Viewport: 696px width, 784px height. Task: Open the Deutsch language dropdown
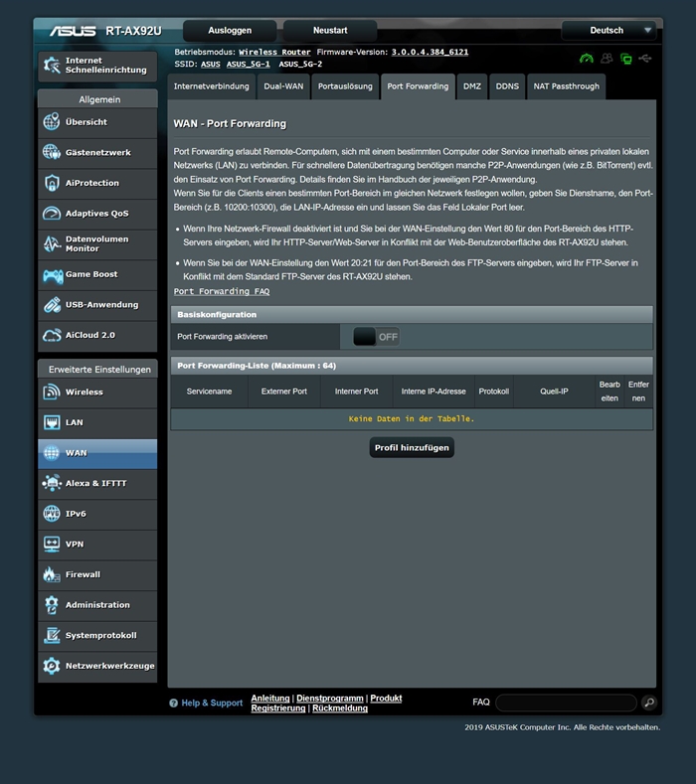[609, 31]
